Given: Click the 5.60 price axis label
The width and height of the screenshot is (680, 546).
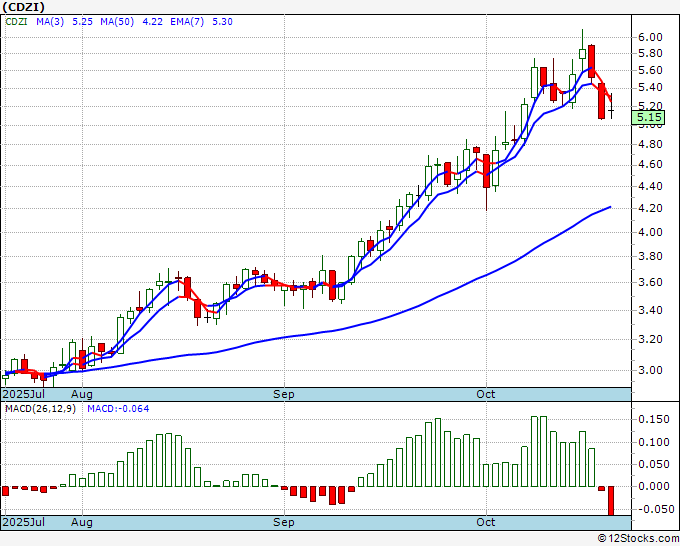Looking at the screenshot, I should [x=650, y=70].
